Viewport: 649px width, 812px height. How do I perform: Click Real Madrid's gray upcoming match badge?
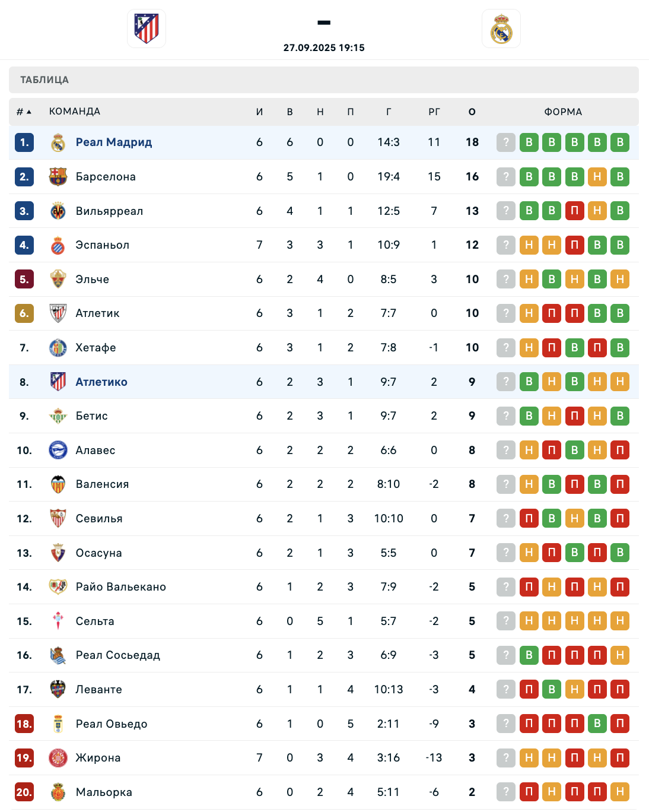506,142
